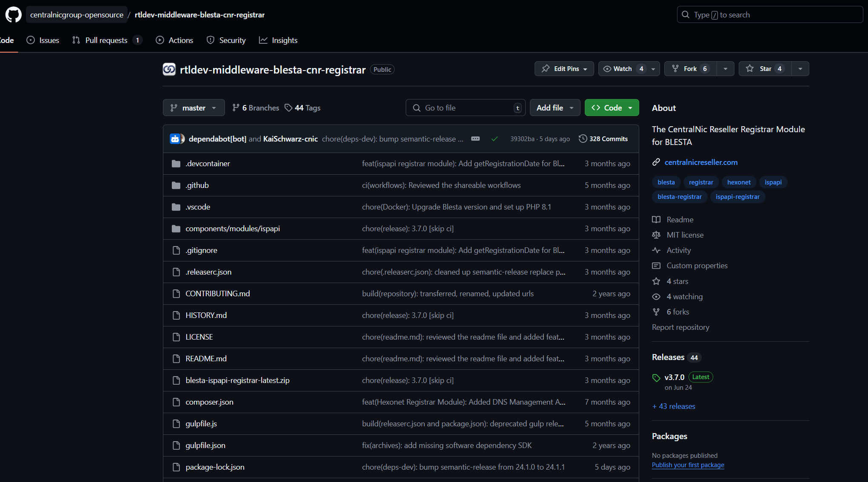The width and height of the screenshot is (868, 482).
Task: Toggle Watch for this repository
Action: click(x=623, y=68)
